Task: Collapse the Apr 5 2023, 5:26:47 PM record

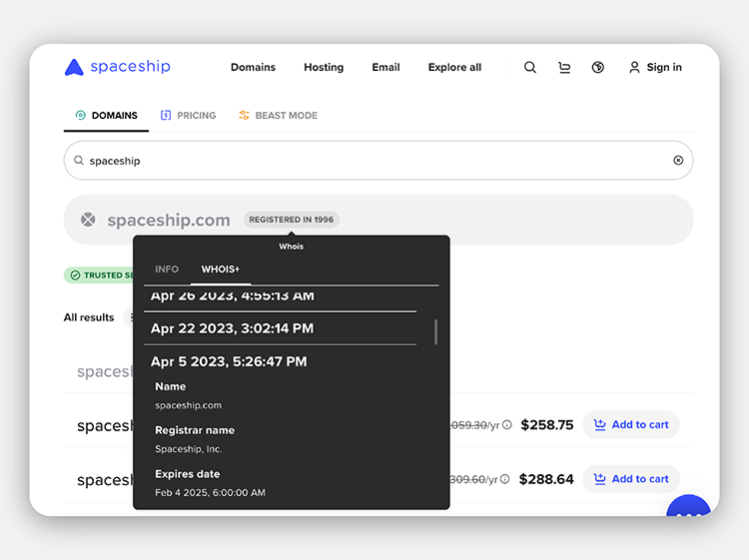Action: pos(229,361)
